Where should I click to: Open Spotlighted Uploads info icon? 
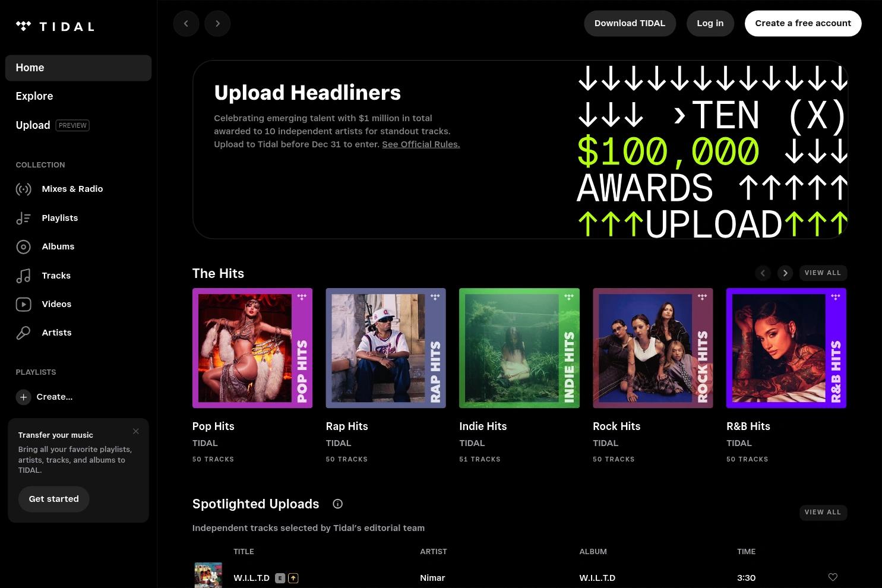click(338, 504)
